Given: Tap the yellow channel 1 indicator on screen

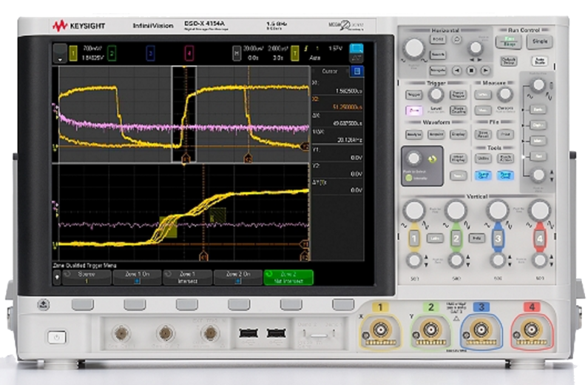Looking at the screenshot, I should (73, 53).
